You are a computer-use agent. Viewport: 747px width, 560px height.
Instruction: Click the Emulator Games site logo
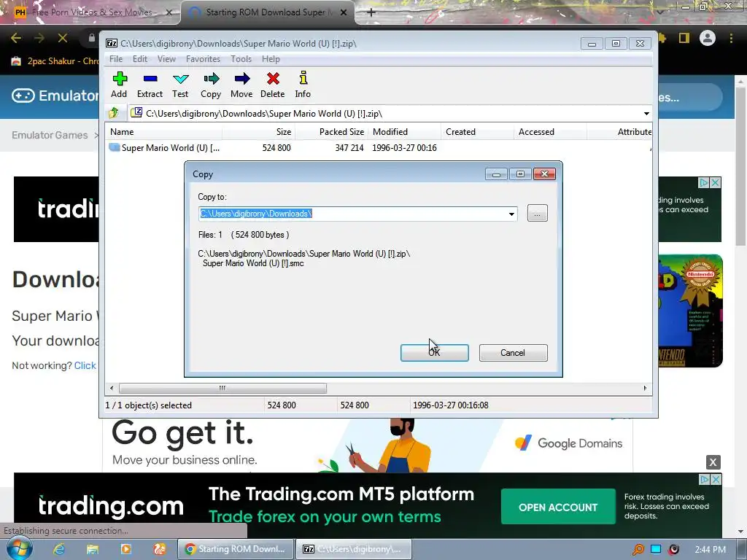pyautogui.click(x=55, y=96)
